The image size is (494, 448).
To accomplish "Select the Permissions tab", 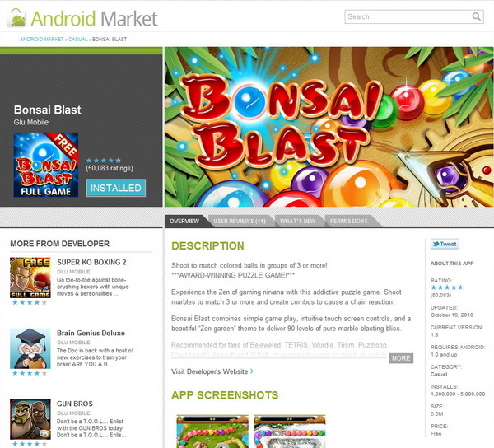I will (349, 221).
